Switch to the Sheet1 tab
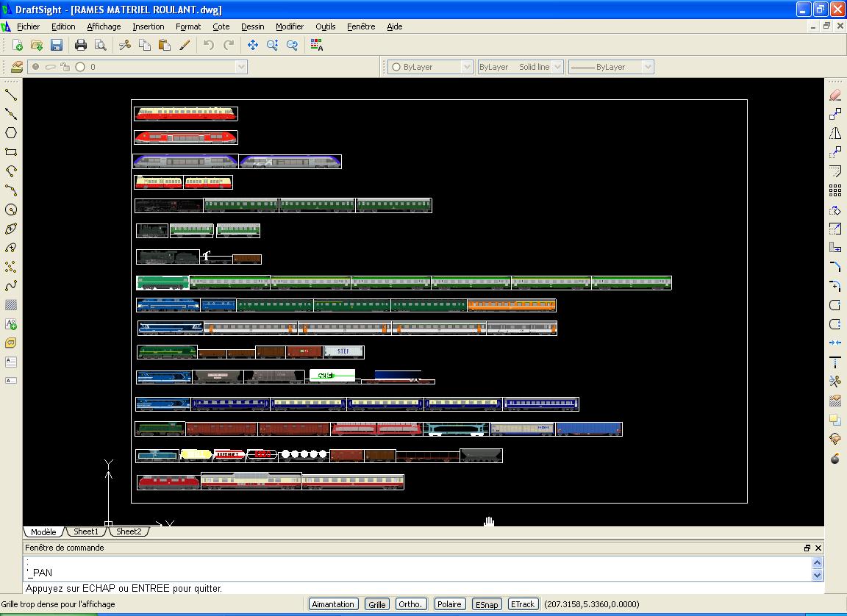 coord(86,531)
